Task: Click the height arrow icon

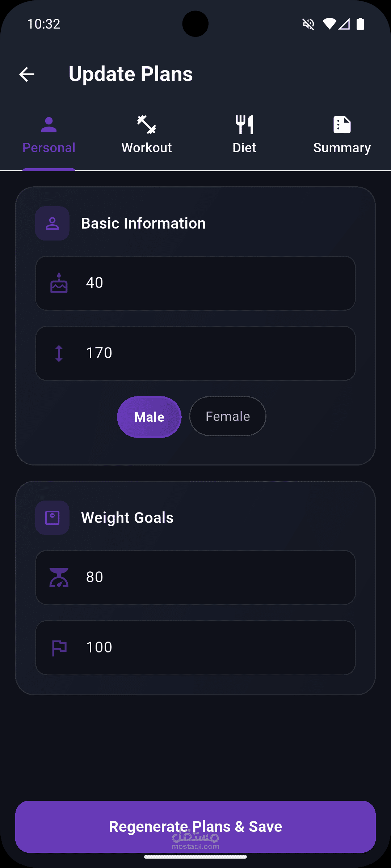Action: pyautogui.click(x=59, y=353)
